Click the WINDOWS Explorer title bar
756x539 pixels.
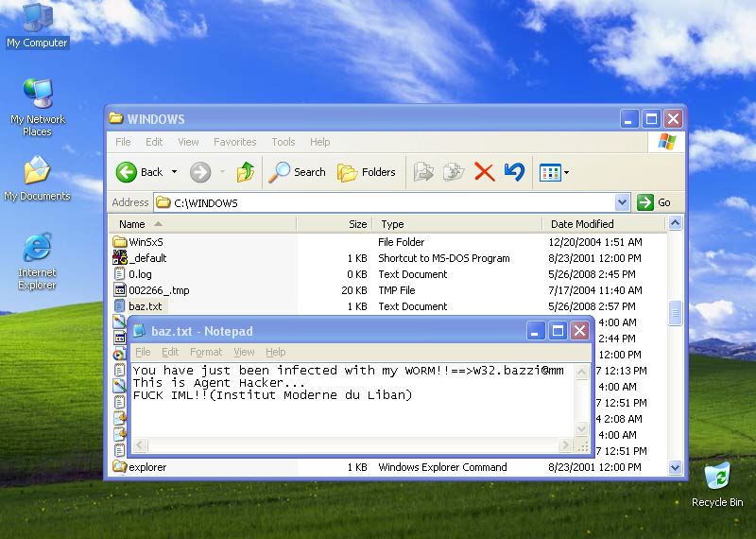coord(362,119)
